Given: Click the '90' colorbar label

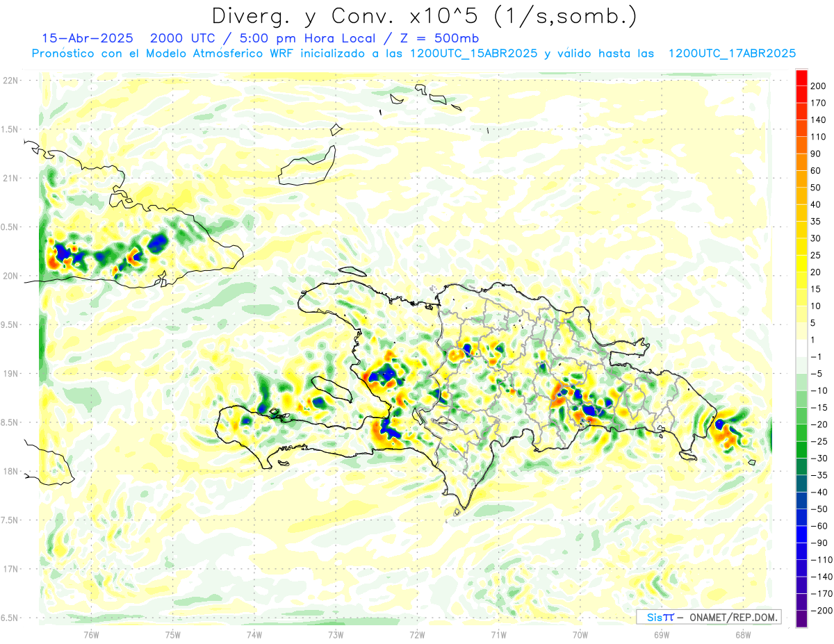Looking at the screenshot, I should point(816,154).
